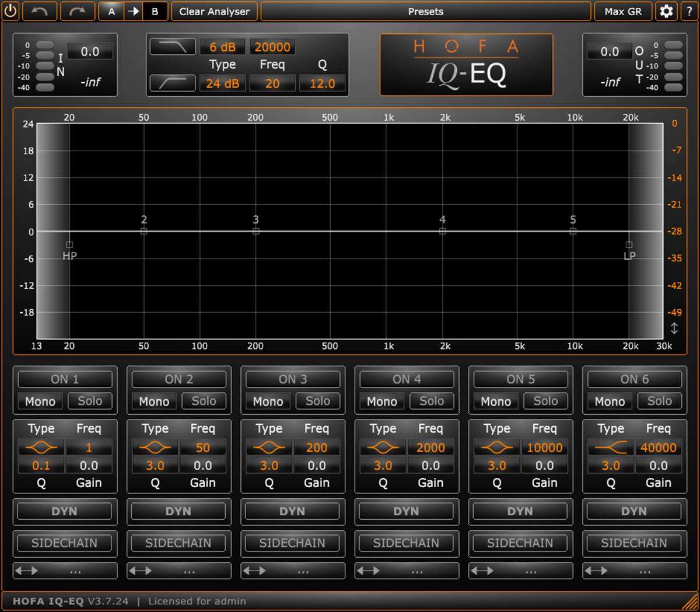Click band 3 node on the EQ graph
This screenshot has height=612, width=700.
[256, 232]
